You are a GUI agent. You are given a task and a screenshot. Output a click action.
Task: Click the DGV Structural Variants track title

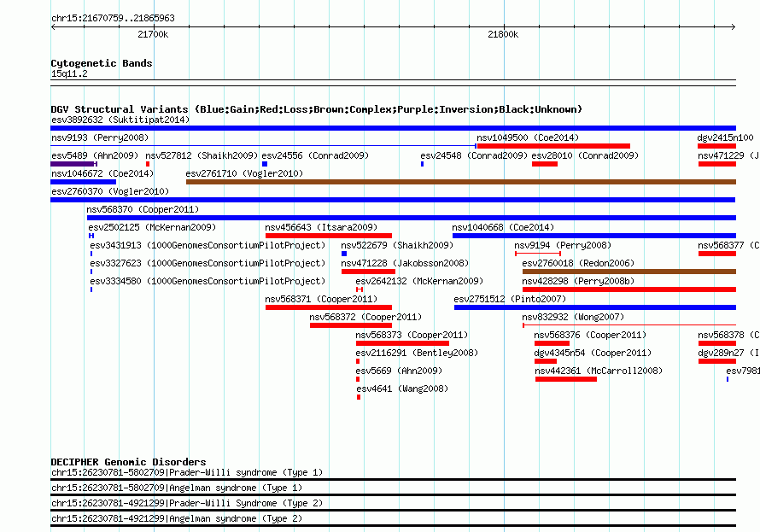click(317, 109)
